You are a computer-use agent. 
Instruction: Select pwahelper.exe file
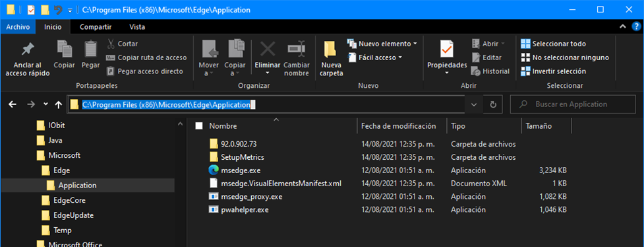(x=245, y=209)
